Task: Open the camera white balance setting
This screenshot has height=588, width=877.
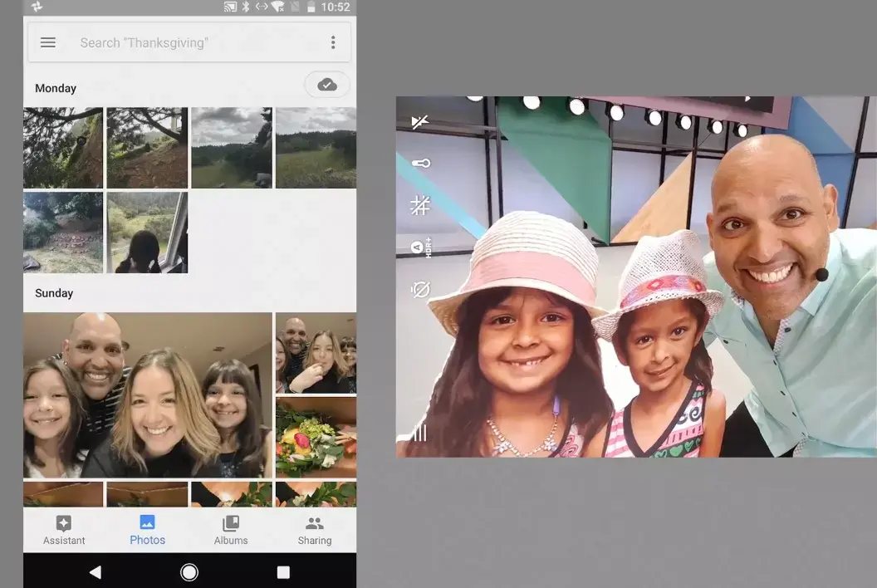Action: coord(420,163)
